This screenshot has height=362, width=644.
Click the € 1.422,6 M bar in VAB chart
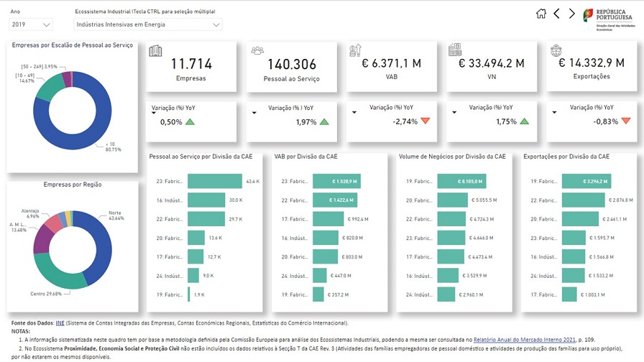tap(335, 200)
